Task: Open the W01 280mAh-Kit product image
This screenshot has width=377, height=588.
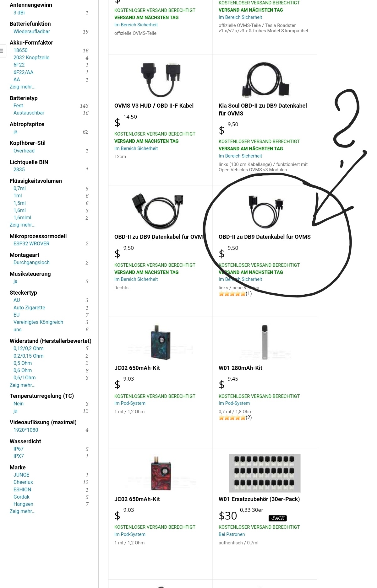Action: [265, 342]
